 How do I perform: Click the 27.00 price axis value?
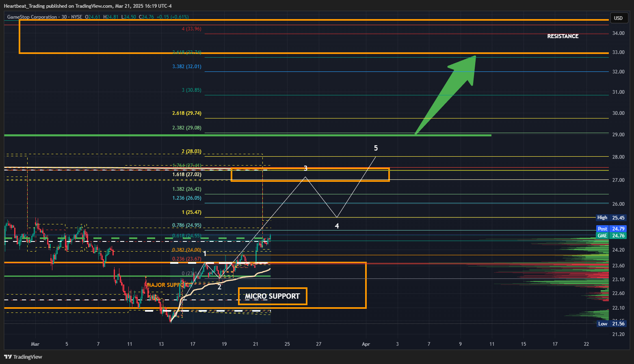(618, 180)
